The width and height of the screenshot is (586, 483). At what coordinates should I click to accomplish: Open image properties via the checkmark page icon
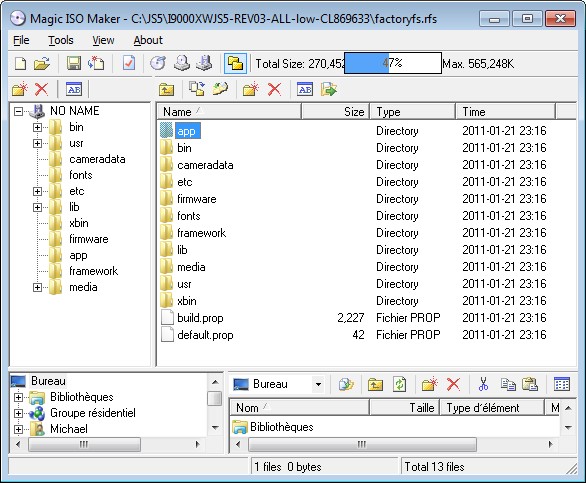click(x=129, y=63)
